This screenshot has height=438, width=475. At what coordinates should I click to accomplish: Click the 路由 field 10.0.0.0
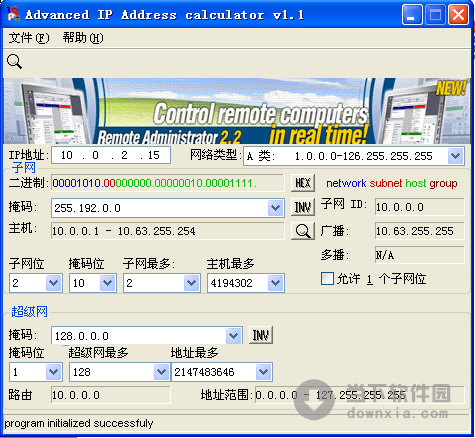click(x=111, y=395)
